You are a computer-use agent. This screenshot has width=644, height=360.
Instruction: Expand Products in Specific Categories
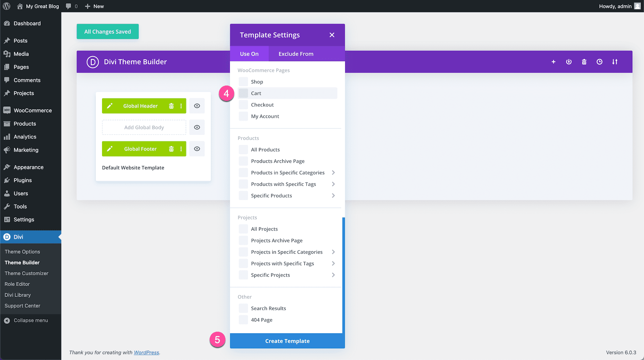point(333,172)
